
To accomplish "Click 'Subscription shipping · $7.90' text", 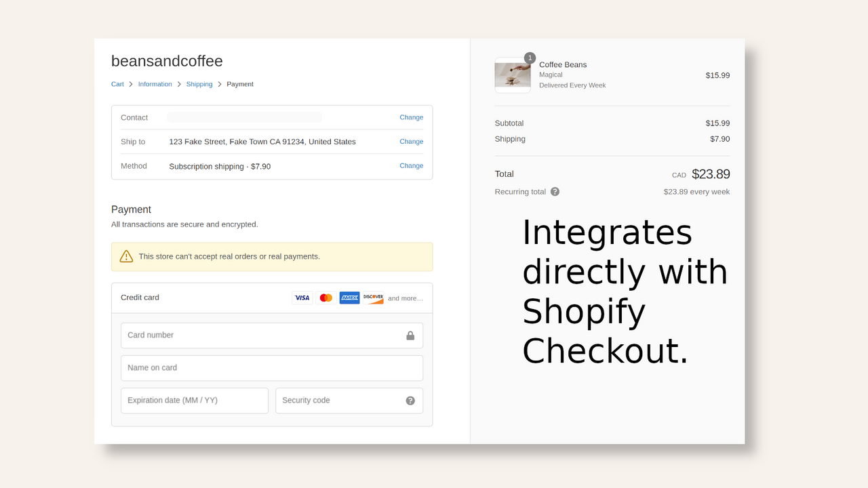I will coord(220,166).
